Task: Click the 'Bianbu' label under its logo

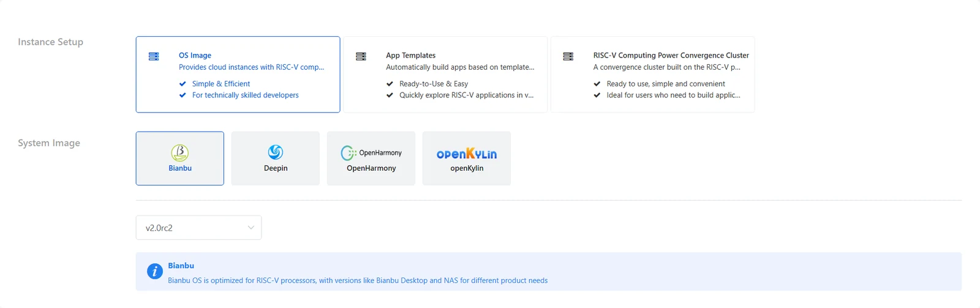Action: 180,168
